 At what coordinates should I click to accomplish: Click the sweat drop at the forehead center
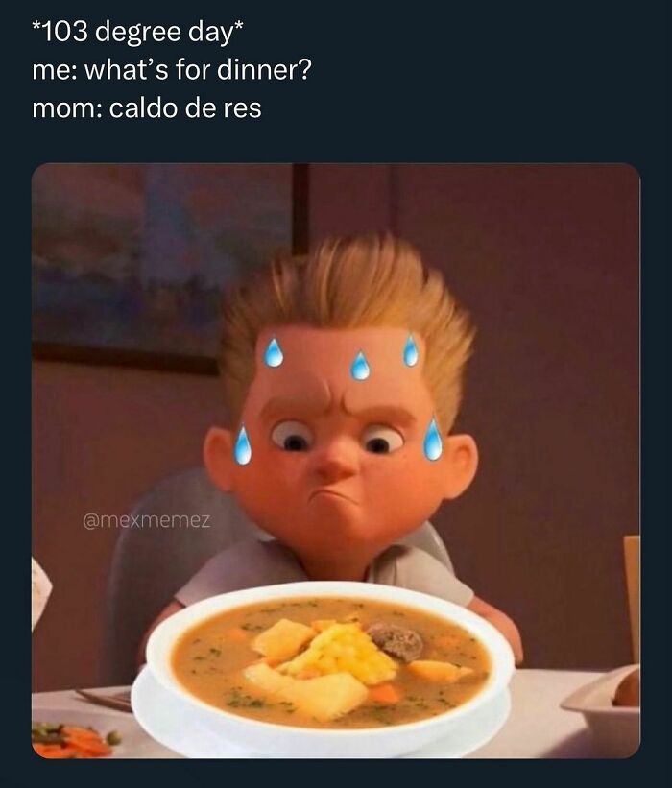pyautogui.click(x=360, y=365)
